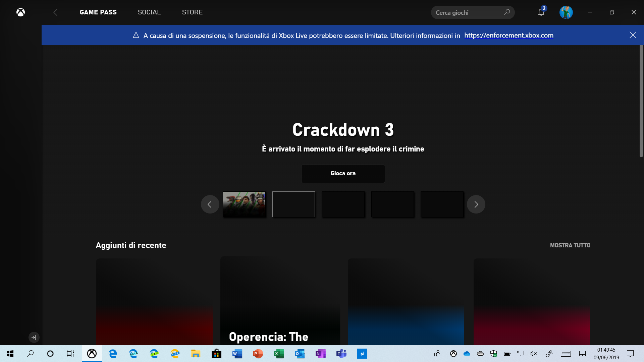Viewport: 644px width, 362px height.
Task: Open Microsoft Teams from taskbar
Action: click(341, 354)
